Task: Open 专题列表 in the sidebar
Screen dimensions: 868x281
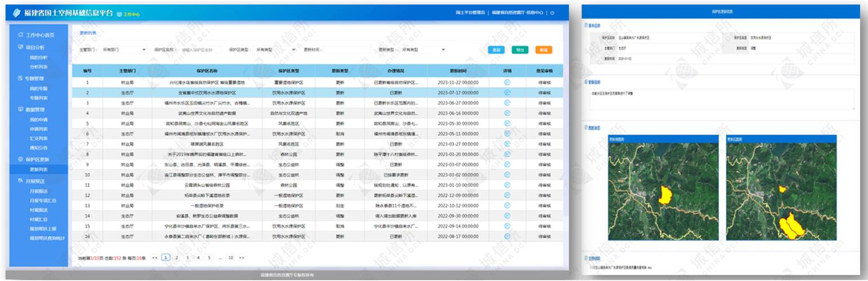Action: coord(39,97)
